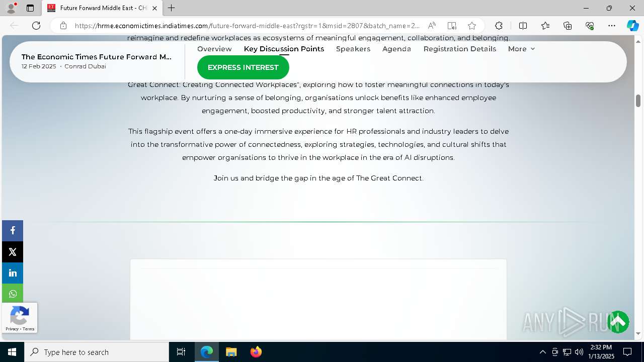Click the EXPRESS INTEREST button

(x=243, y=67)
